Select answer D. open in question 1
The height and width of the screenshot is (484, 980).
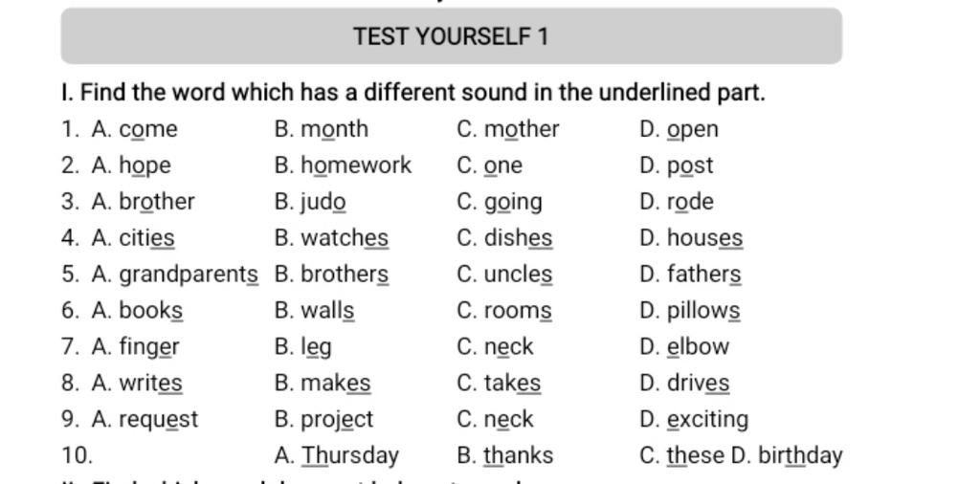pos(679,129)
